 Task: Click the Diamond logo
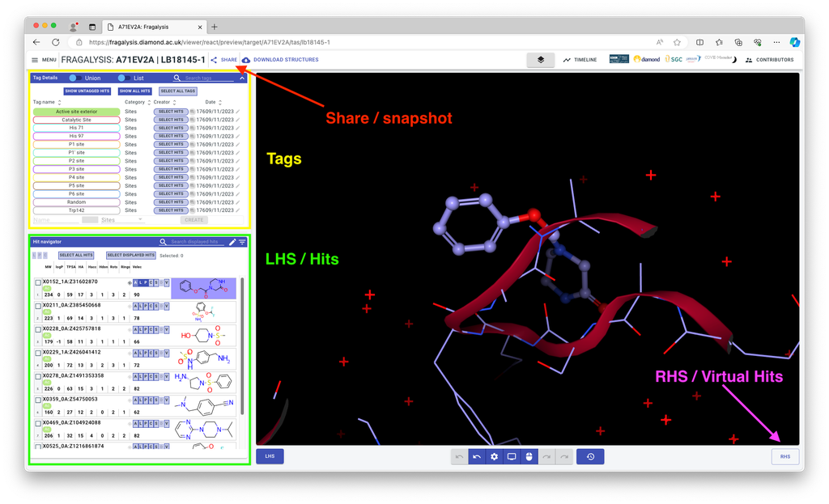coord(647,59)
